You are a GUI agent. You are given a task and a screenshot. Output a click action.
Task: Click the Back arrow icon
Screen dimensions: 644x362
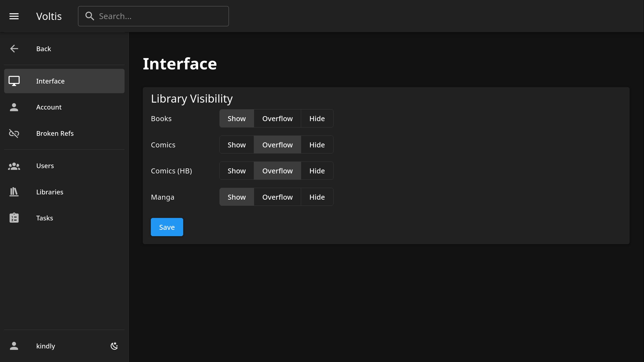(14, 49)
